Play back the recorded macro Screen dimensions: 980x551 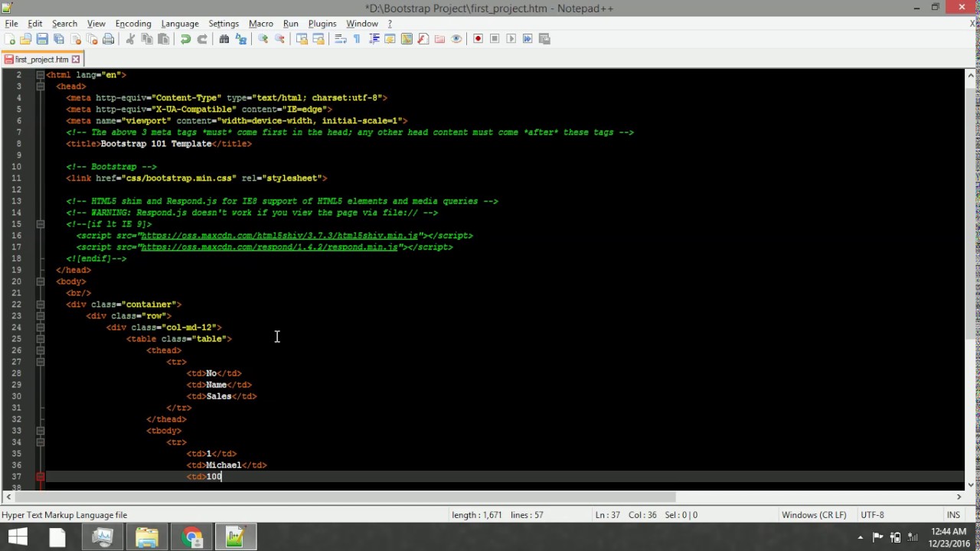point(511,39)
